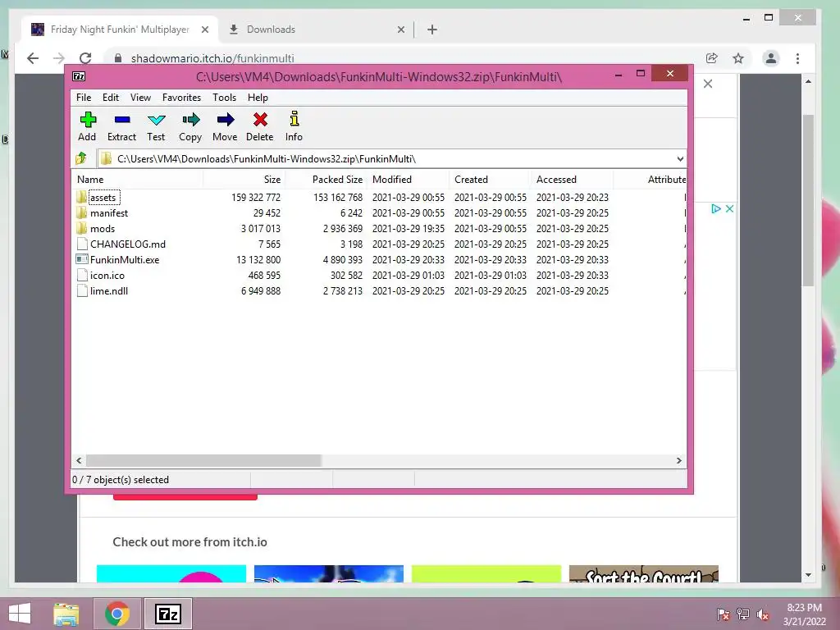Sort by the Accessed column header

pos(572,180)
